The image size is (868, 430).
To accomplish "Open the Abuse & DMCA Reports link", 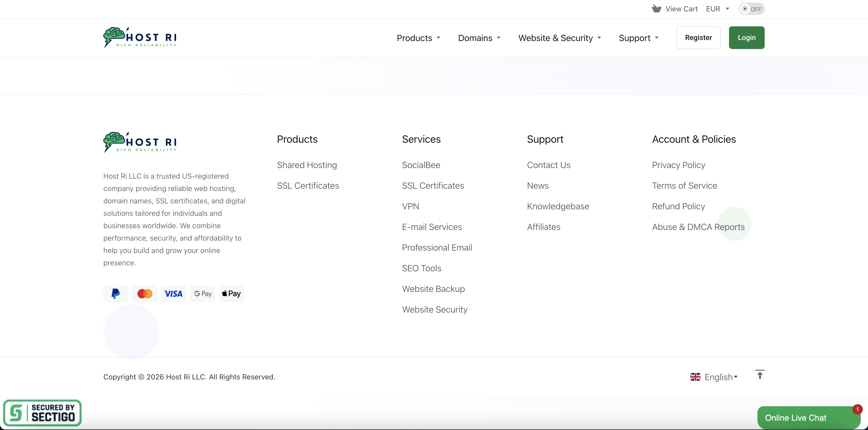I will point(698,227).
